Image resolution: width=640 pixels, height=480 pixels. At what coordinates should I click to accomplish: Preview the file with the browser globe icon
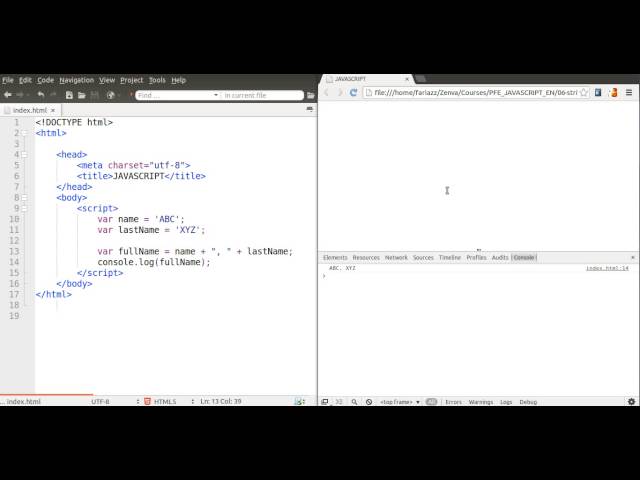[x=110, y=95]
